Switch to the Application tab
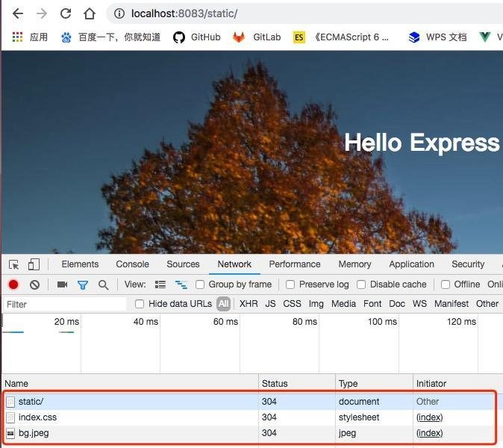 click(411, 264)
